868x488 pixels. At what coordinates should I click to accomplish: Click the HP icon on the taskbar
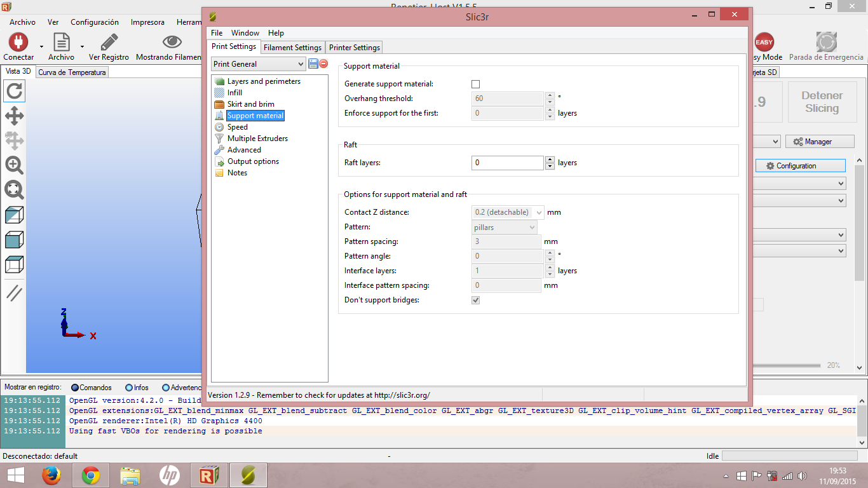pyautogui.click(x=170, y=475)
